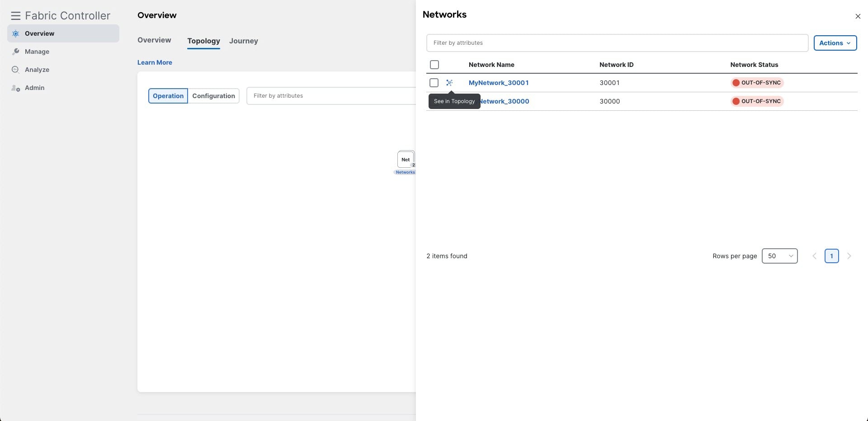
Task: Focus the Networks filter by attributes field
Action: pyautogui.click(x=617, y=43)
